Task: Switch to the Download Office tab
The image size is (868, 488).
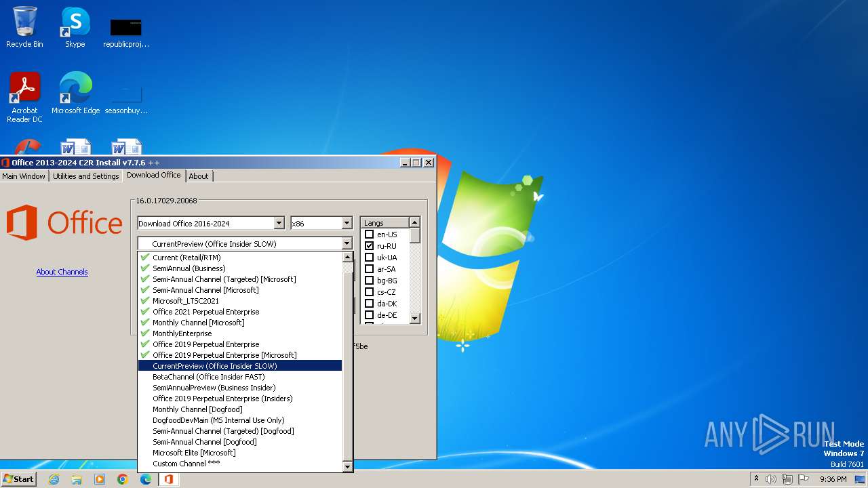Action: tap(154, 175)
